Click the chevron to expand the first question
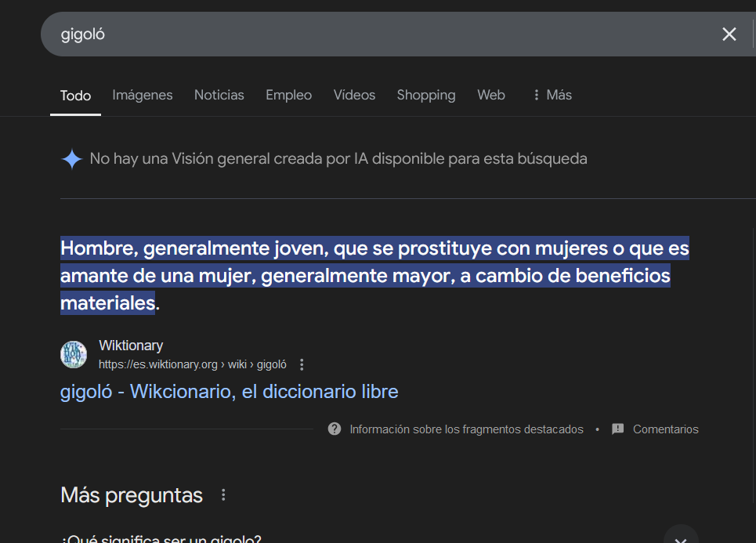This screenshot has width=756, height=543. (681, 538)
